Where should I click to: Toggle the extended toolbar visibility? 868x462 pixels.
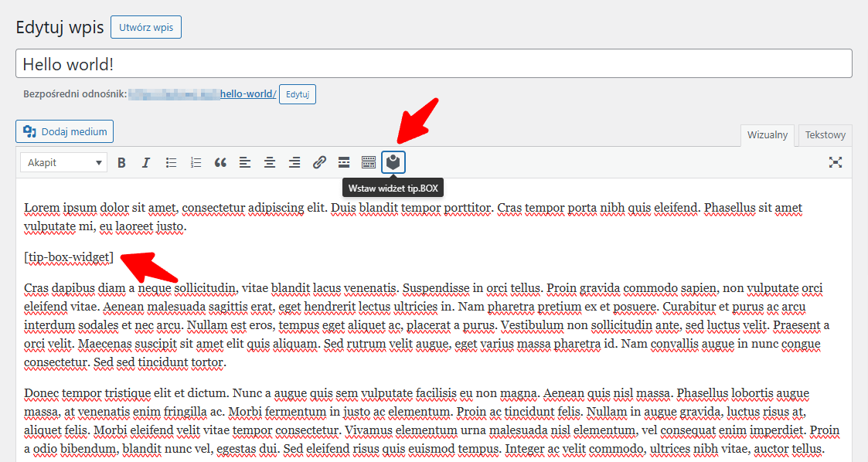click(x=369, y=162)
